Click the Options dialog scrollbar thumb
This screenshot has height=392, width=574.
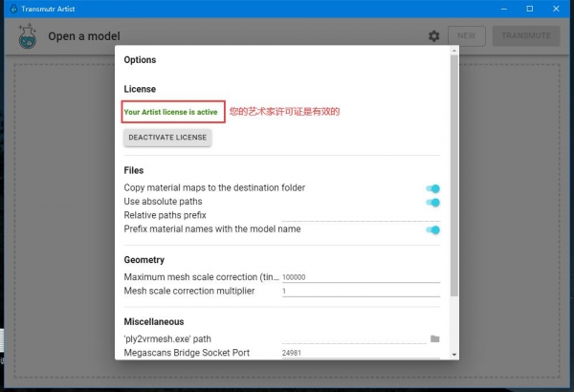454,176
